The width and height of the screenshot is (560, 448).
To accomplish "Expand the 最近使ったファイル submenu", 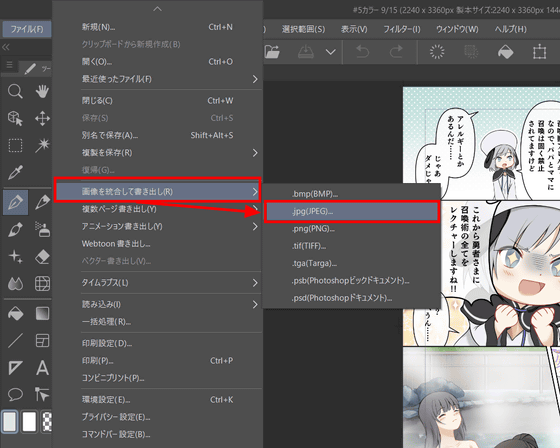I will pos(255,79).
